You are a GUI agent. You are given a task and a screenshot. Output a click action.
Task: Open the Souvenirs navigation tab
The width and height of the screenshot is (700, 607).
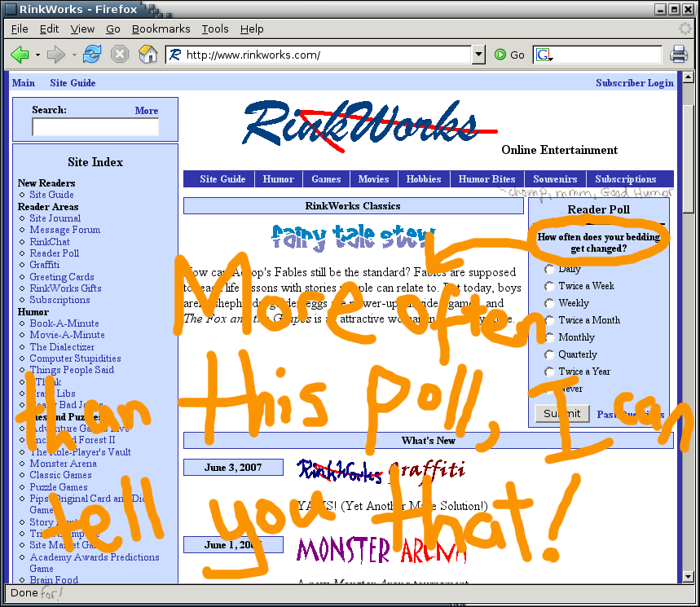coord(555,179)
